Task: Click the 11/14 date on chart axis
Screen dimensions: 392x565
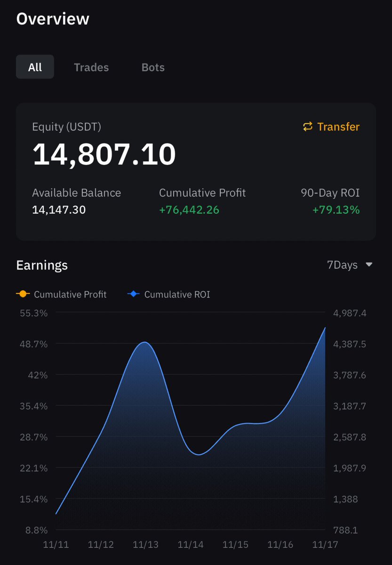Action: click(x=191, y=545)
